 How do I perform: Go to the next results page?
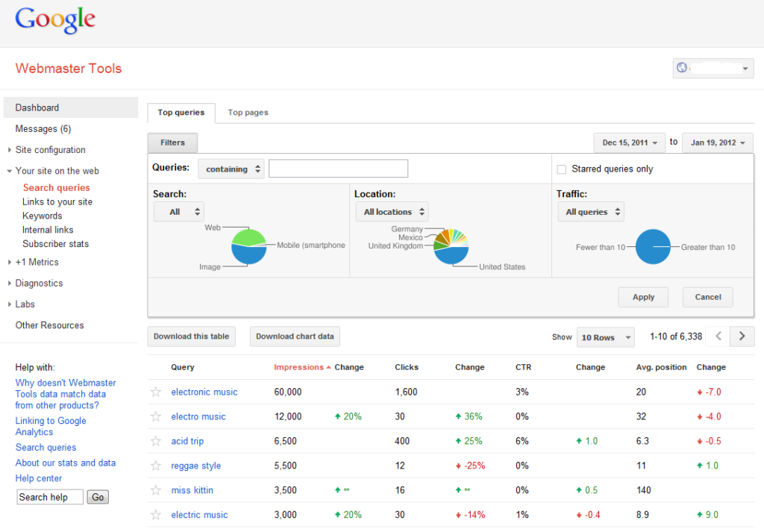click(742, 337)
